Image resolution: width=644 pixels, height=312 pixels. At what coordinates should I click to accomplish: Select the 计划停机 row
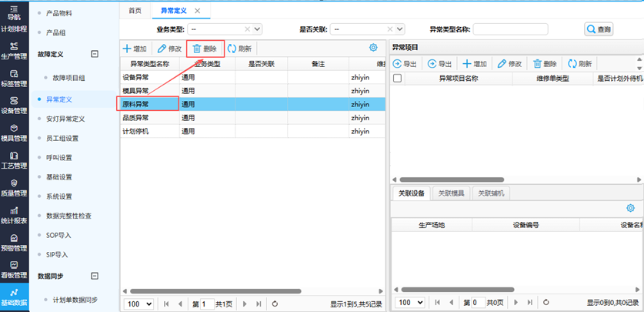[252, 132]
